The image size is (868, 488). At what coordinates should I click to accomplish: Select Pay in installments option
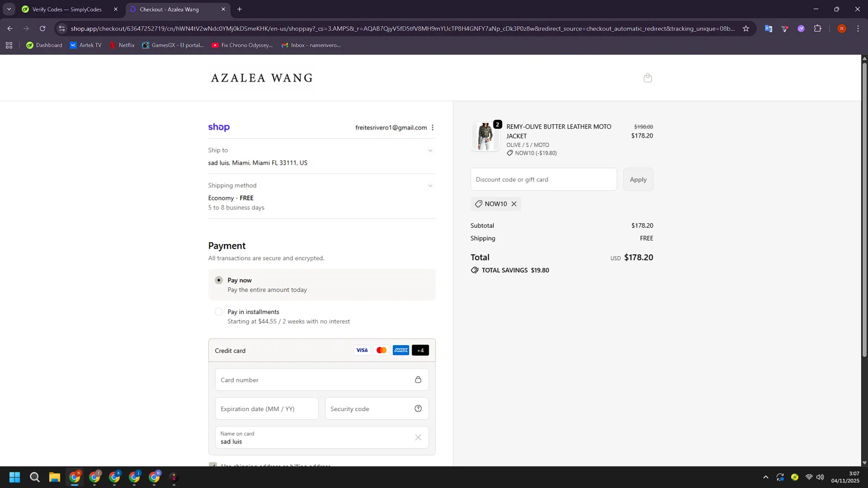point(219,312)
